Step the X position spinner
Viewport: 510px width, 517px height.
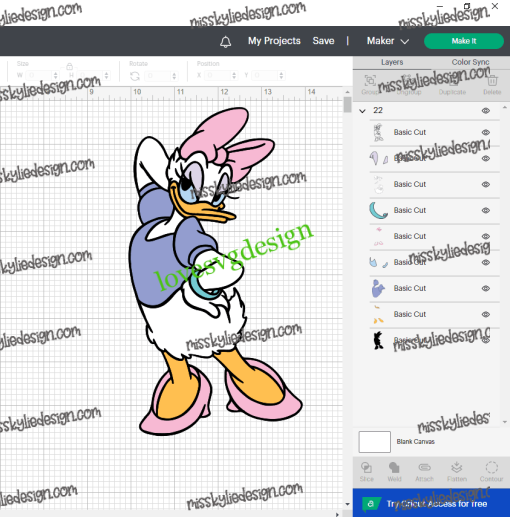pos(234,76)
